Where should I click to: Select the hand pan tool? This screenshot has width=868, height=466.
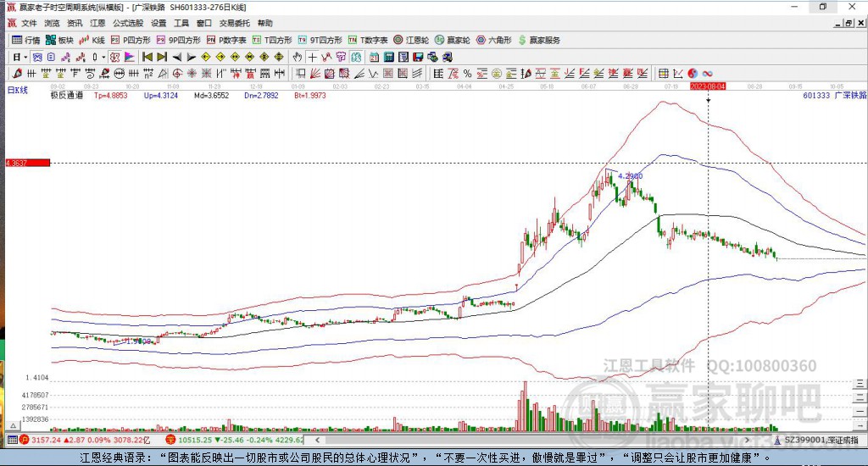[x=298, y=57]
